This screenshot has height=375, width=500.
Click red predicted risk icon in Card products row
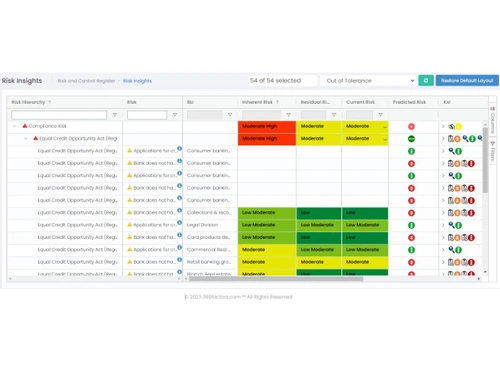(x=411, y=237)
